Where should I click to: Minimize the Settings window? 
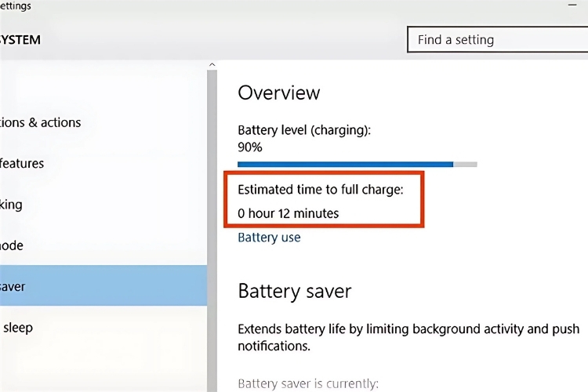tap(571, 5)
